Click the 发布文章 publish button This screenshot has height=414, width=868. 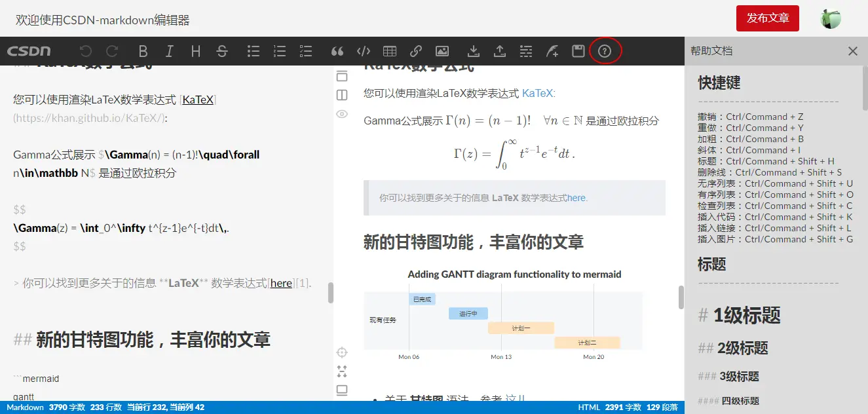point(768,18)
